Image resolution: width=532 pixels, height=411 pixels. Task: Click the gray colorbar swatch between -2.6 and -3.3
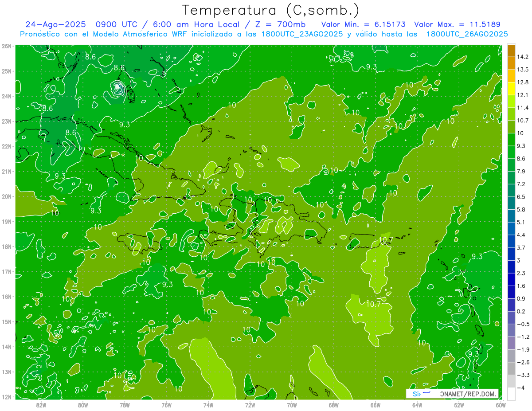(x=511, y=368)
